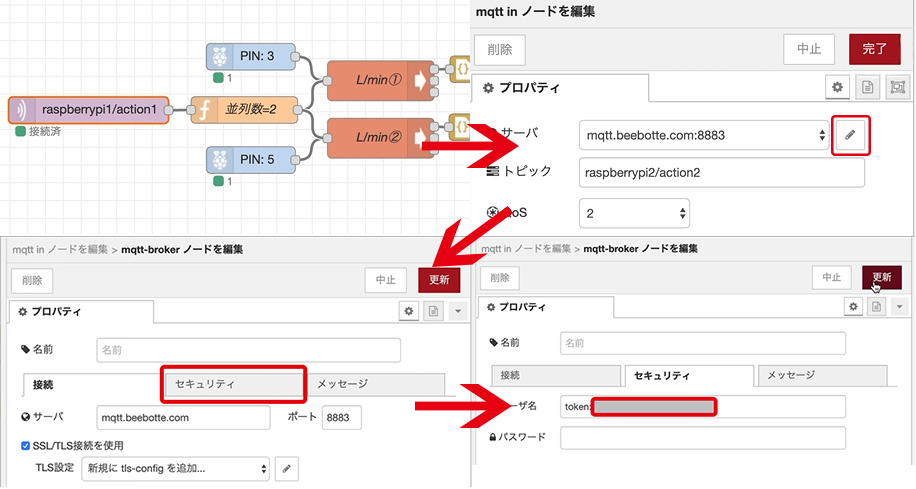Click 削除 in mqtt in edit panel
The height and width of the screenshot is (489, 916).
[499, 50]
